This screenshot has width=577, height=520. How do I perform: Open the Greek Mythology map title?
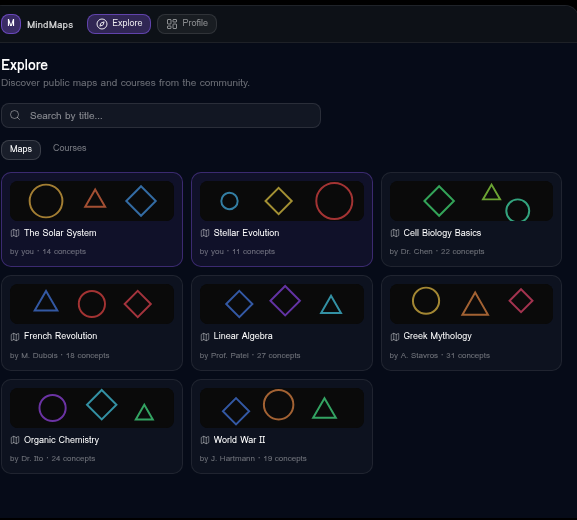click(438, 336)
